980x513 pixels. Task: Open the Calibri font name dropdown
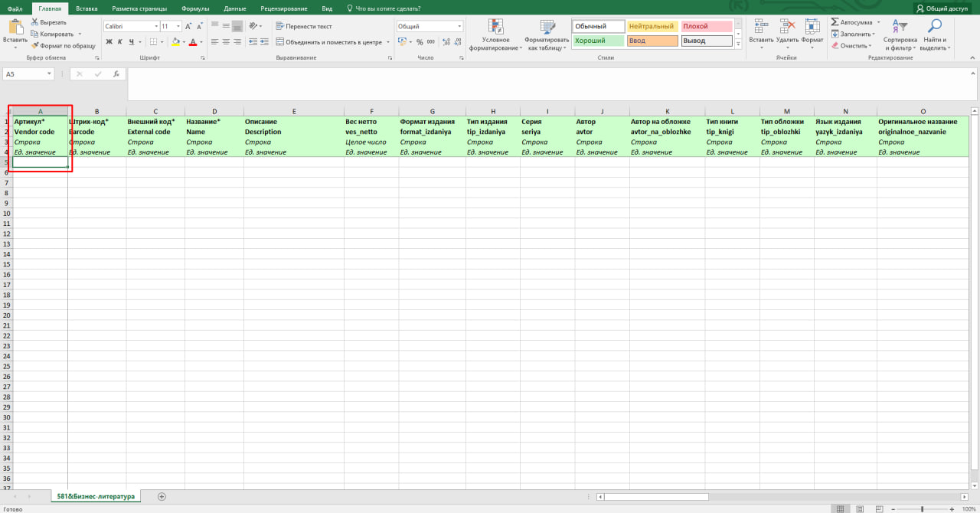154,26
